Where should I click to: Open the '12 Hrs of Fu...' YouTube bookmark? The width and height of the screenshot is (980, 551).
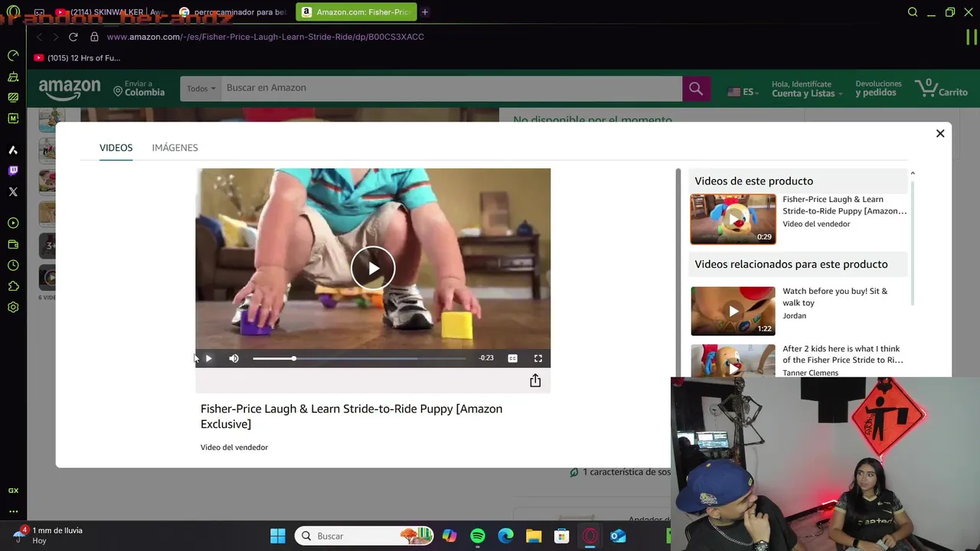coord(77,58)
